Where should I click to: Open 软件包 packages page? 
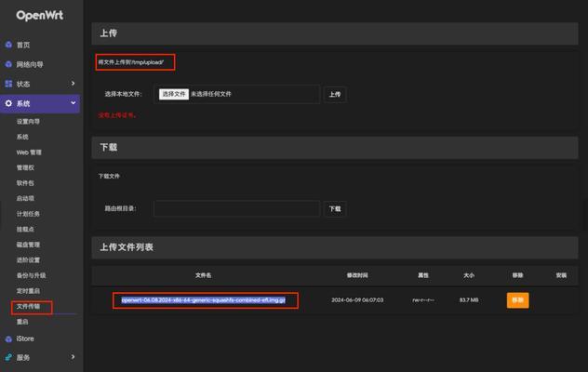click(x=25, y=183)
